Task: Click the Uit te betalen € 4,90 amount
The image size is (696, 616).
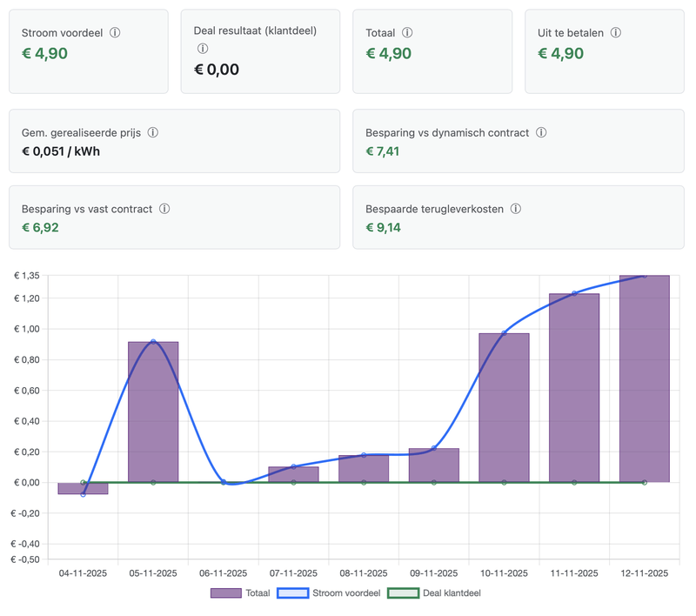Action: [x=561, y=53]
